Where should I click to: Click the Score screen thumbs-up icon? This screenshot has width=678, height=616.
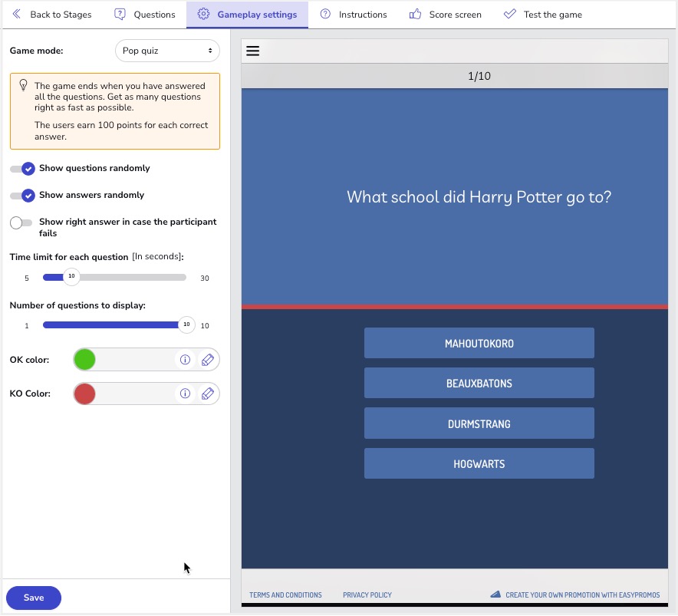415,15
